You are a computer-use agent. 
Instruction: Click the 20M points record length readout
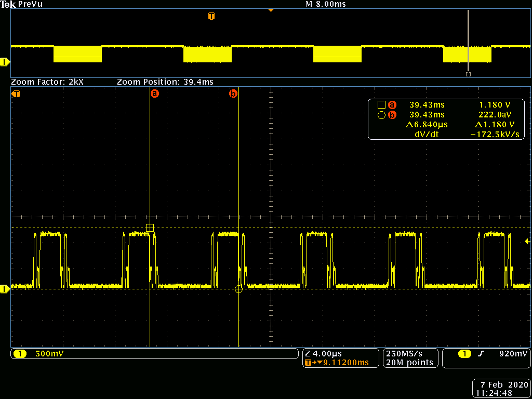409,362
